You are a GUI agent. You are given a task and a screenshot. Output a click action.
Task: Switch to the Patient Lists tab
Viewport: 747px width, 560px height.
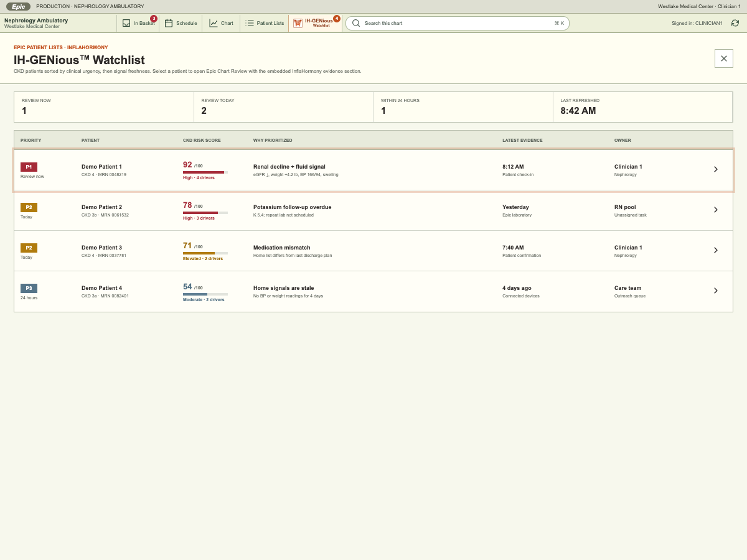[x=265, y=23]
